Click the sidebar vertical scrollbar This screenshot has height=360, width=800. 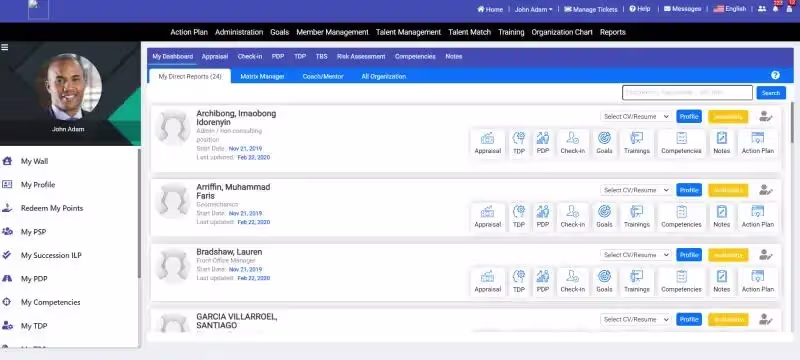139,214
